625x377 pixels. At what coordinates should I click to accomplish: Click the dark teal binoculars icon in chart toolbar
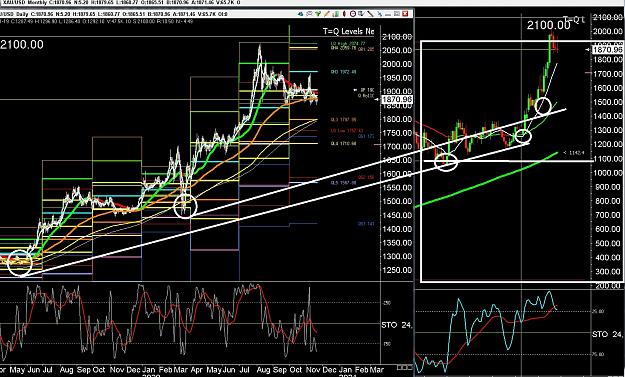(301, 14)
